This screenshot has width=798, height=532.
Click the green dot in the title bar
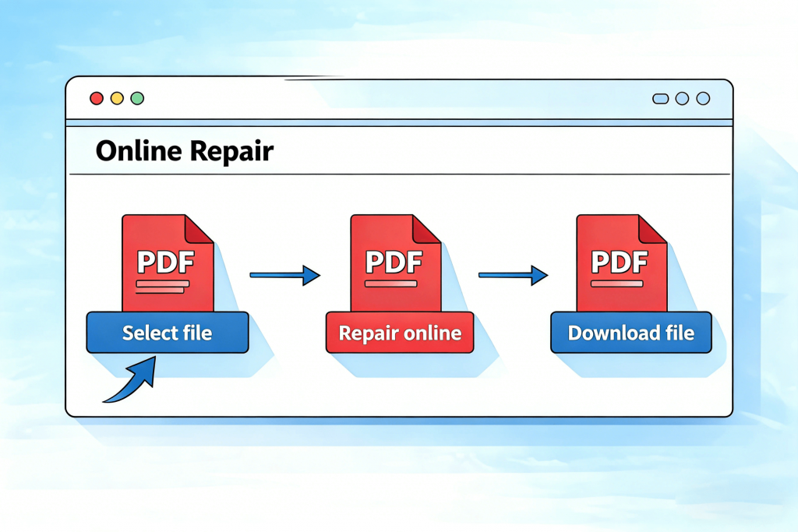coord(137,98)
